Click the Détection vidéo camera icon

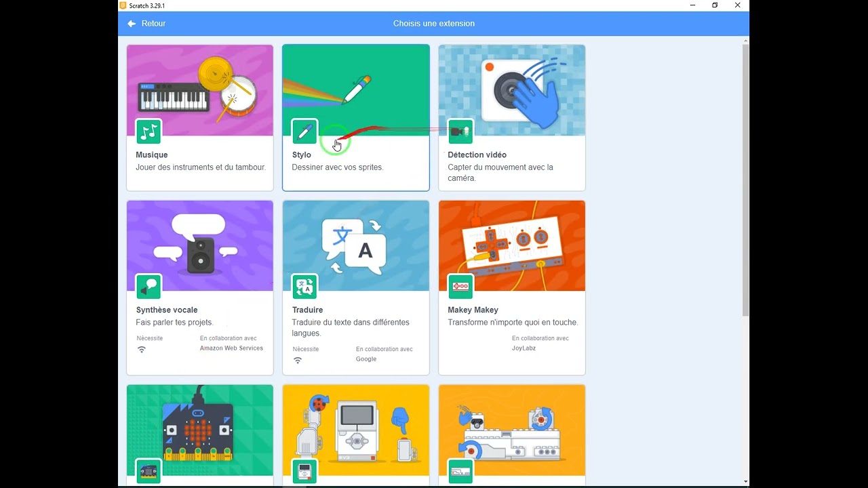coord(460,131)
